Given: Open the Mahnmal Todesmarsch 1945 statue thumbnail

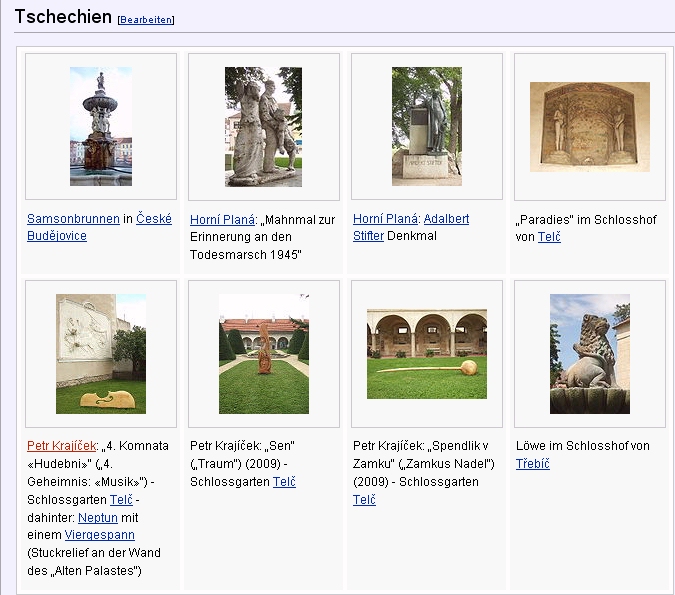Looking at the screenshot, I should tap(263, 126).
